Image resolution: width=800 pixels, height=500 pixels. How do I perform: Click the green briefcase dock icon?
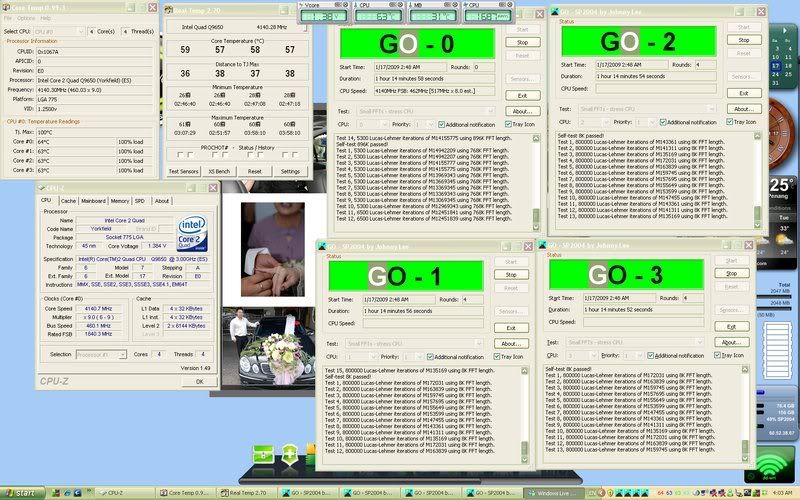pyautogui.click(x=261, y=452)
